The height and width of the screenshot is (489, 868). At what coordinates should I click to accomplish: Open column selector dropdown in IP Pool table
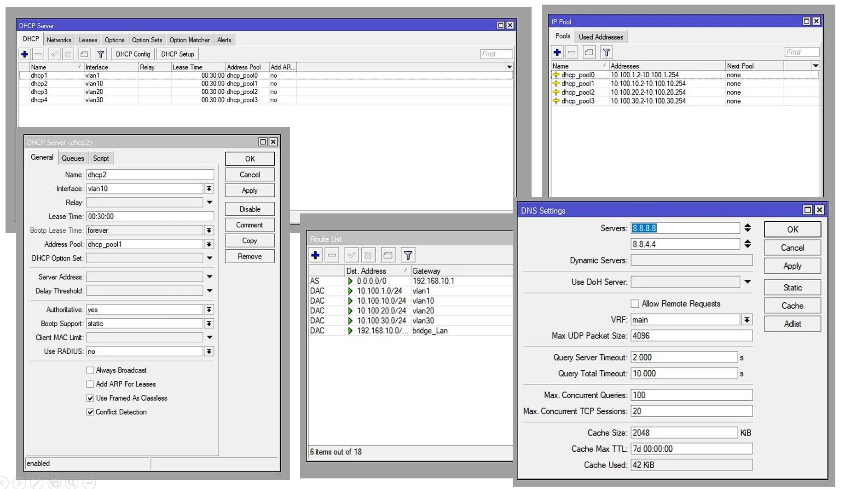pos(816,66)
